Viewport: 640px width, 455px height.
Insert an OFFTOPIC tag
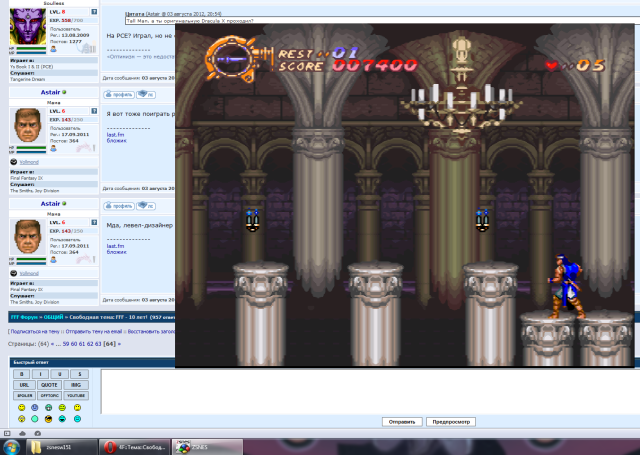pos(49,395)
